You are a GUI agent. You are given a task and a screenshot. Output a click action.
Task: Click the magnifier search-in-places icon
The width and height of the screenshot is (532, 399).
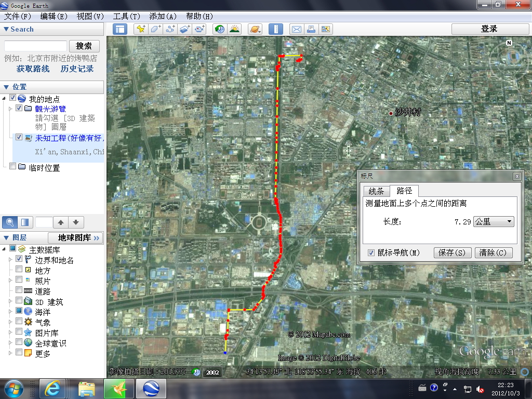pos(10,222)
